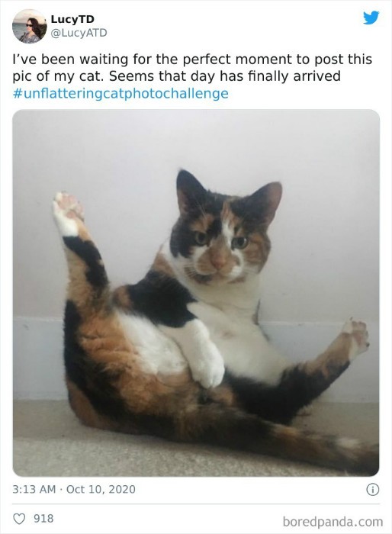Image resolution: width=392 pixels, height=534 pixels.
Task: Select the tweet's first text line
Action: (192, 60)
